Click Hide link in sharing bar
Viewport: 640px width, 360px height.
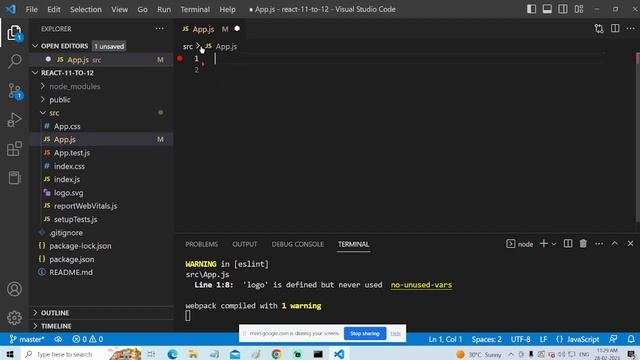click(395, 333)
